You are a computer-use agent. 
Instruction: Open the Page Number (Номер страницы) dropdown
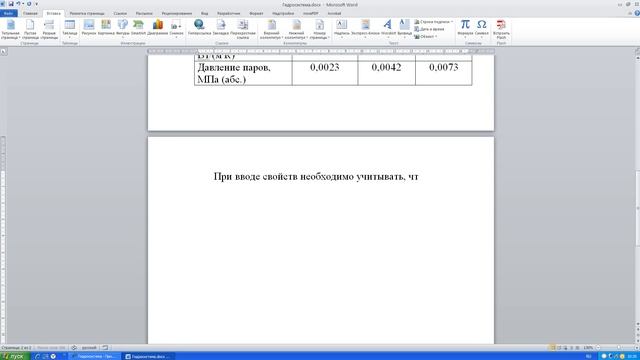319,29
